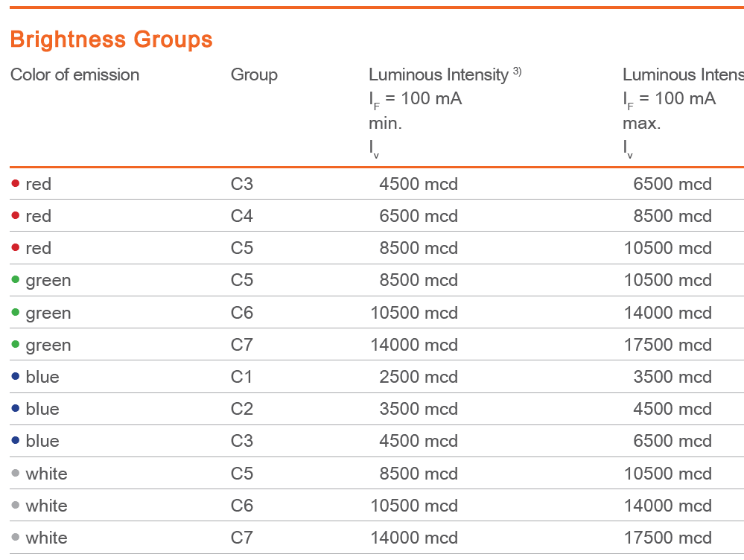Select group "C2" in the blue row
The height and width of the screenshot is (560, 744).
pyautogui.click(x=242, y=409)
